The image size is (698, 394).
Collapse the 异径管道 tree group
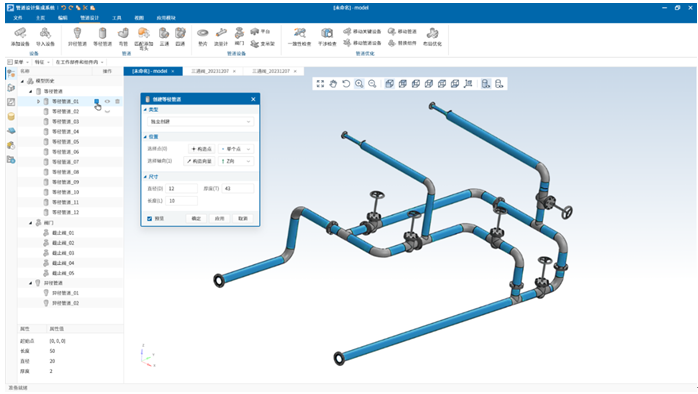[31, 283]
